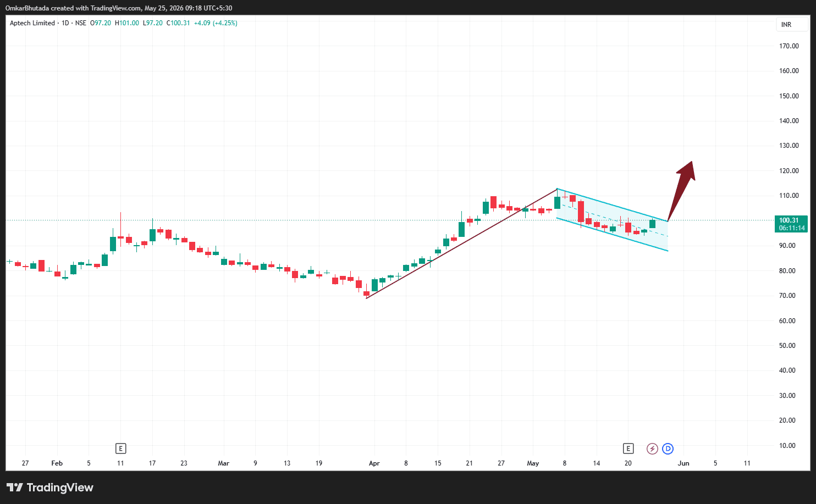Click the TradingView logo at bottom left
The height and width of the screenshot is (504, 816).
pyautogui.click(x=50, y=488)
